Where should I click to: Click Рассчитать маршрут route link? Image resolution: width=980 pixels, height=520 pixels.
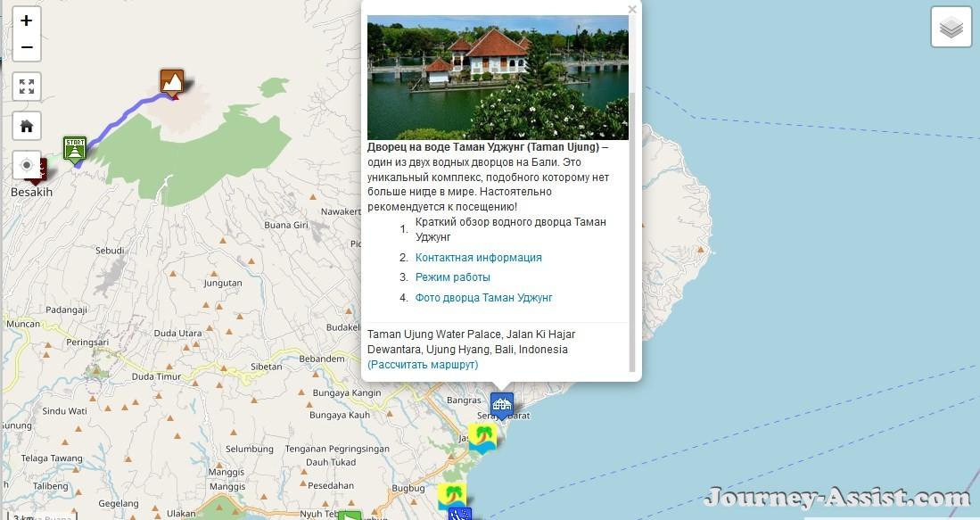tap(423, 365)
